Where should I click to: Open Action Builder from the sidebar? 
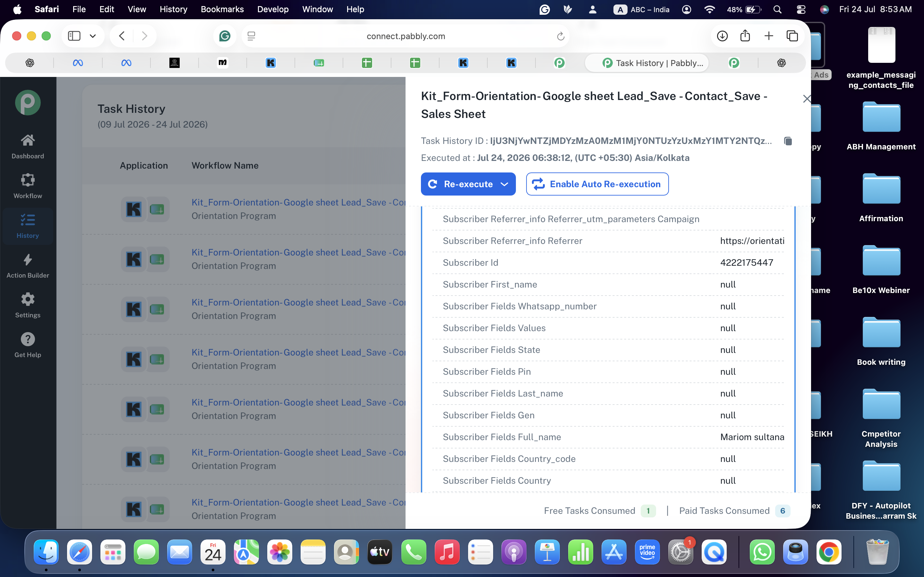tap(28, 266)
